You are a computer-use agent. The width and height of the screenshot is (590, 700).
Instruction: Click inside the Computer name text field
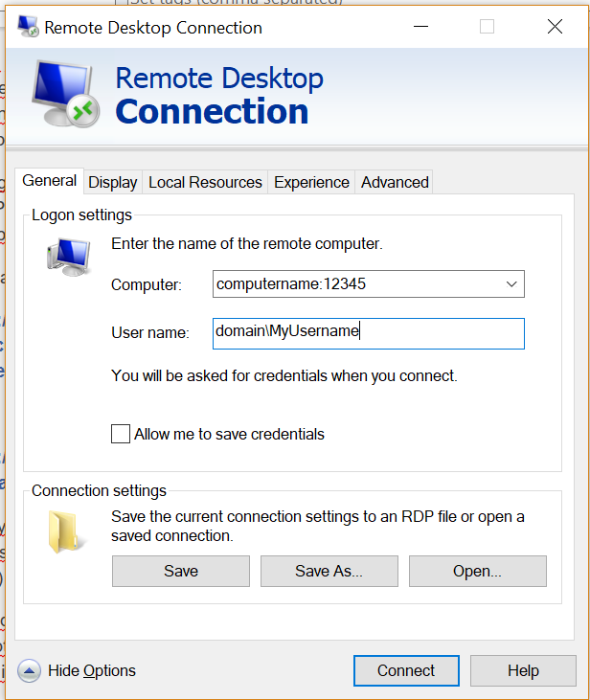354,284
